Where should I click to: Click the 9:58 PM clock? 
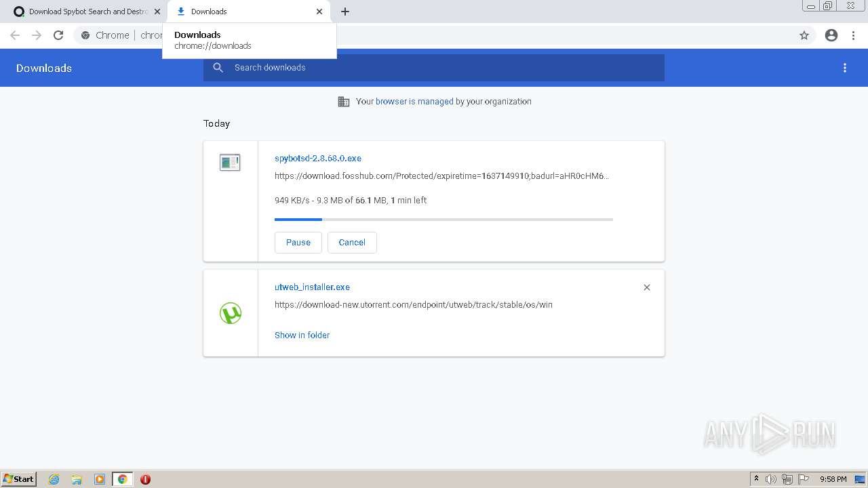(x=833, y=479)
